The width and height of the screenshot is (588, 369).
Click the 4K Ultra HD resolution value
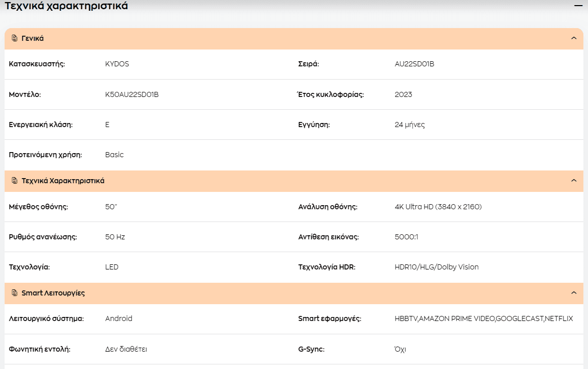(x=438, y=207)
